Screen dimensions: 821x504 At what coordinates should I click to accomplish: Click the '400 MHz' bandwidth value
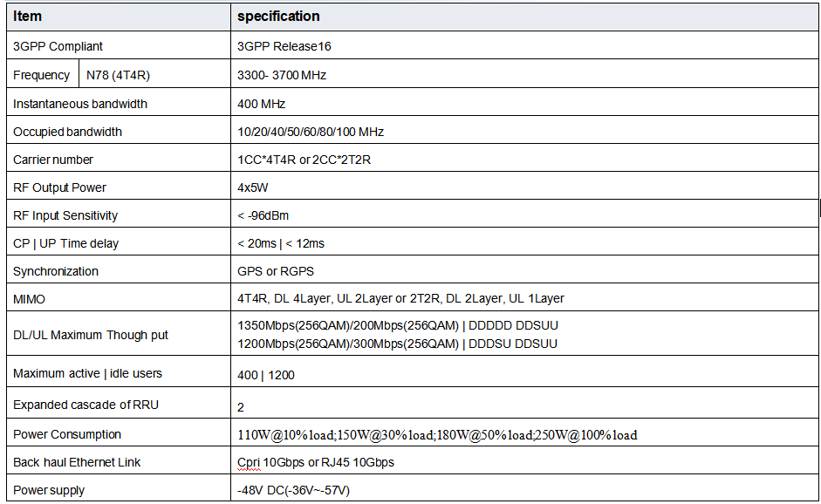click(x=262, y=104)
